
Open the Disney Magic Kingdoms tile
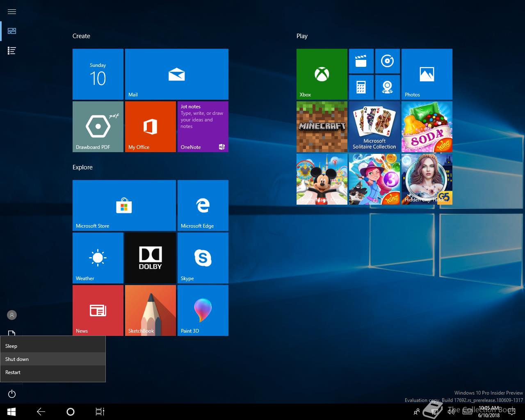(x=322, y=179)
